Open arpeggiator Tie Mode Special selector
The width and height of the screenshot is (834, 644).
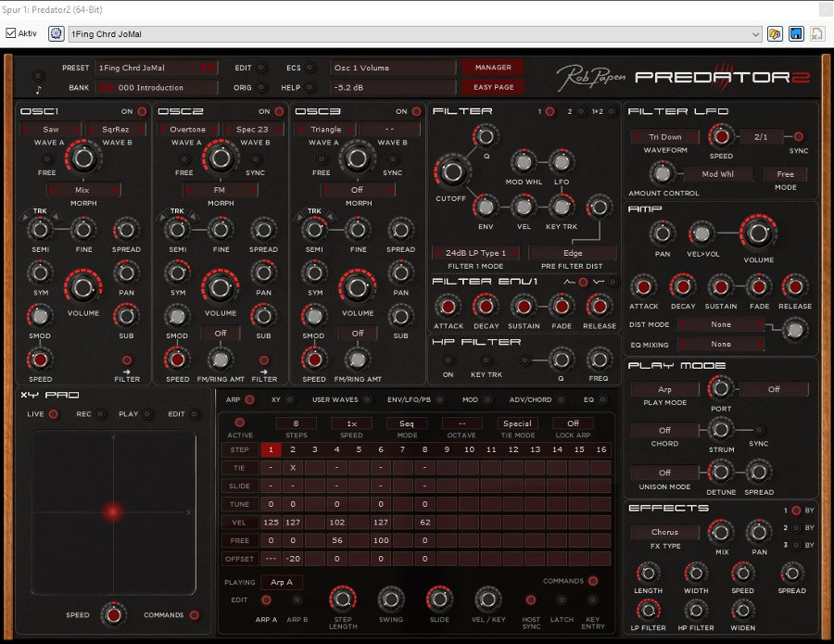pos(517,423)
